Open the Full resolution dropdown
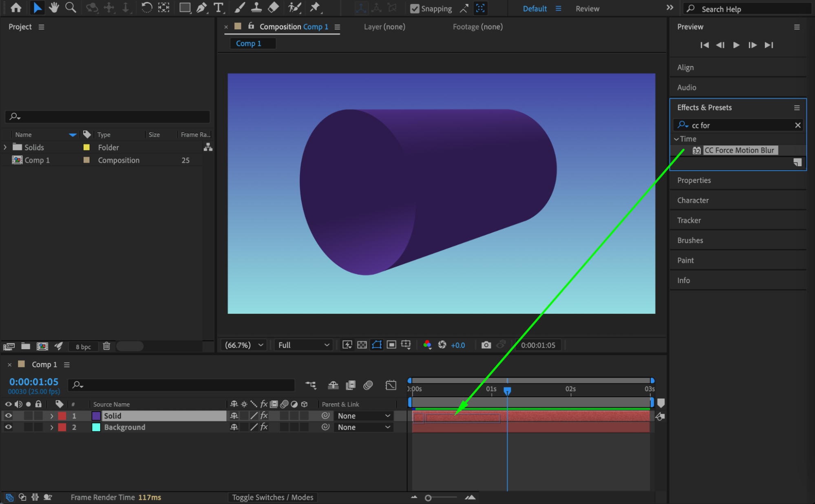Image resolution: width=815 pixels, height=504 pixels. click(303, 345)
